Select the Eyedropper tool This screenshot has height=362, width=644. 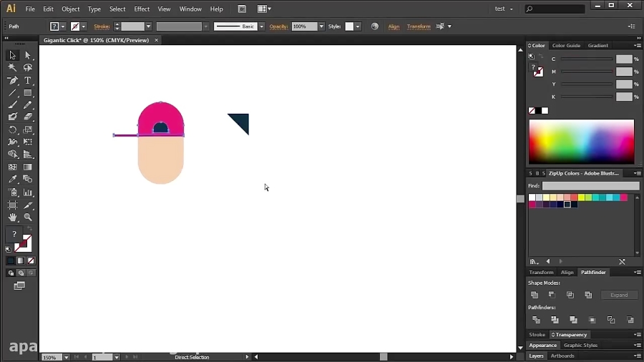click(12, 180)
